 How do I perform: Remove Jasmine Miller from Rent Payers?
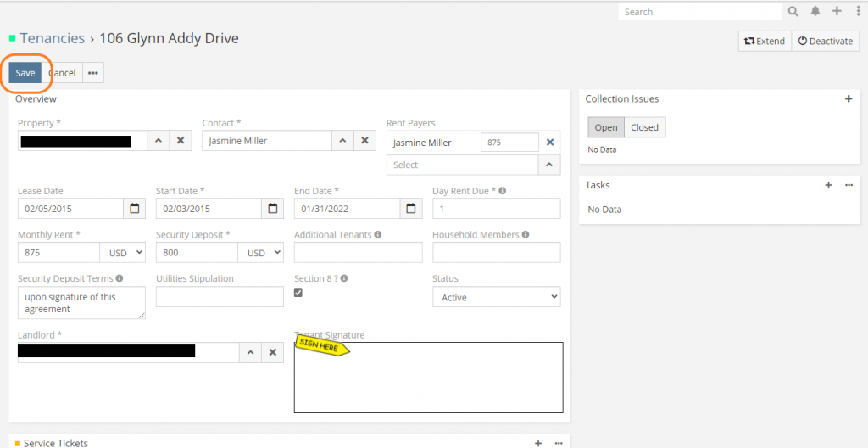(x=549, y=143)
